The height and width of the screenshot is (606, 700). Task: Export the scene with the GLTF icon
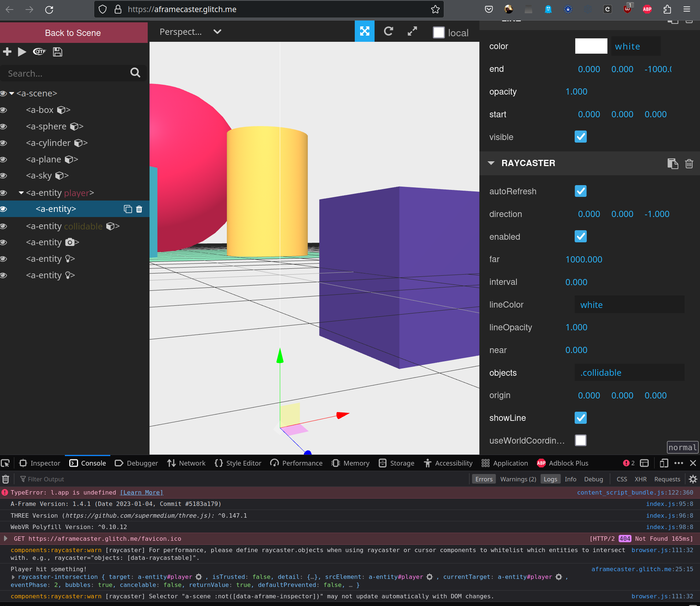(39, 52)
